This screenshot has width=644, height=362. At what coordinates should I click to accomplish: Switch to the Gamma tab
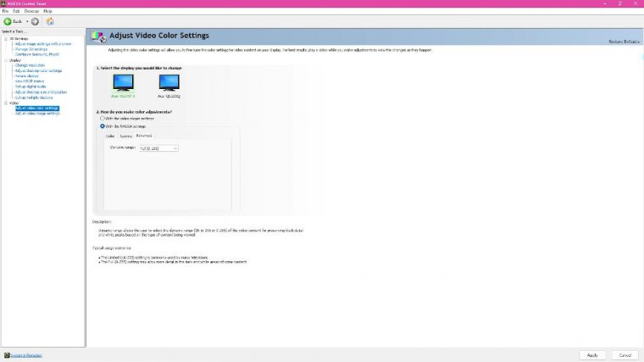click(x=125, y=135)
